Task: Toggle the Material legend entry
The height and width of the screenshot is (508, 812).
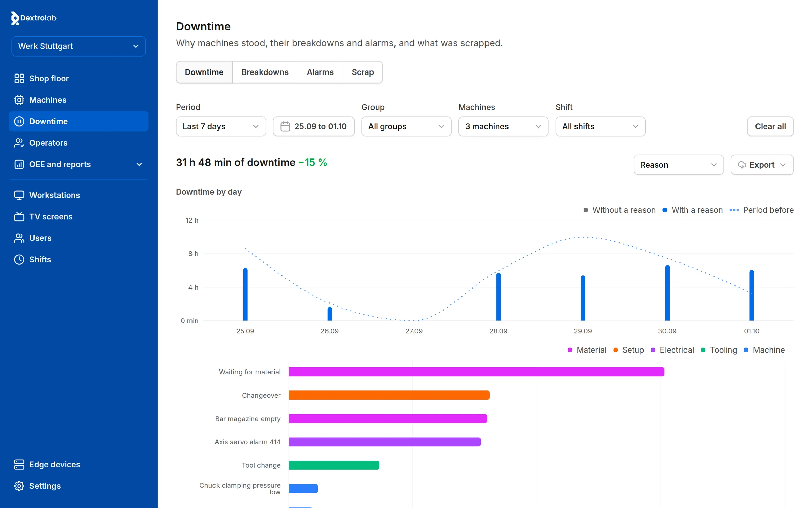Action: (x=587, y=350)
